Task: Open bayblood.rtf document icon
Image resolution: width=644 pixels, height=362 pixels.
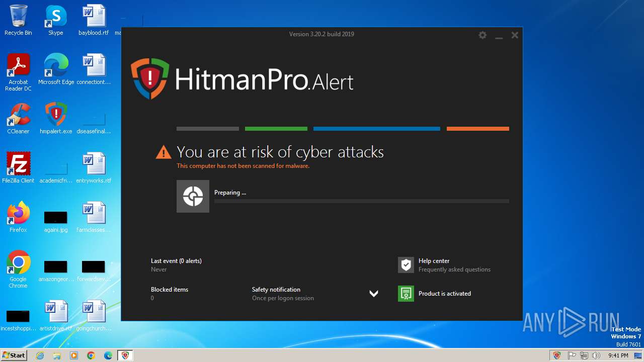Action: click(x=94, y=20)
